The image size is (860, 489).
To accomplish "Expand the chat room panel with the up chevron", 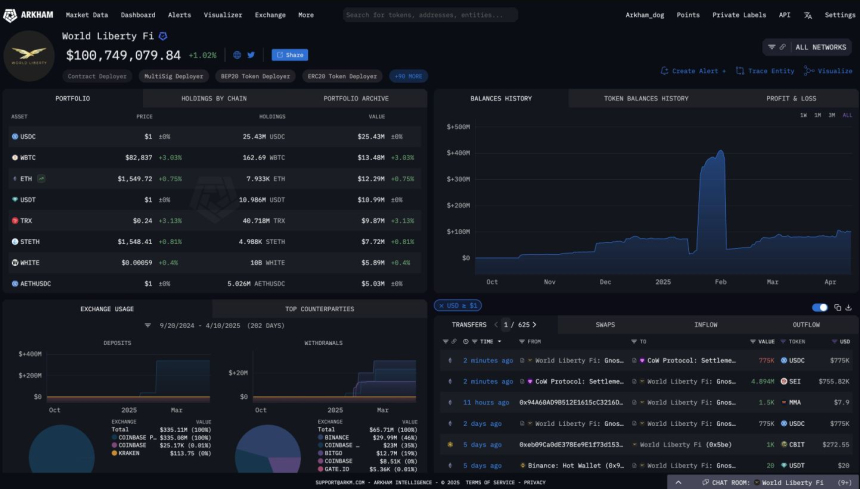I will pyautogui.click(x=678, y=482).
